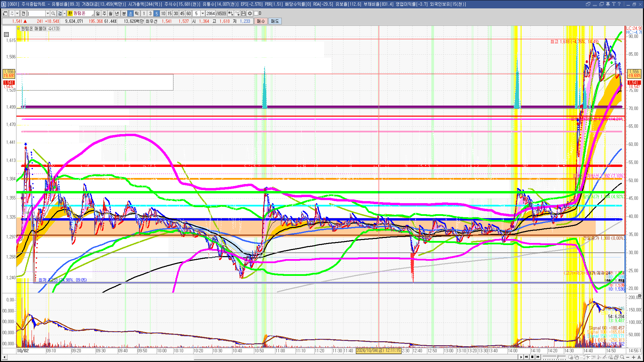This screenshot has width=644, height=362.
Task: Toggle the 초 (seconds) period button
Action: (x=130, y=13)
